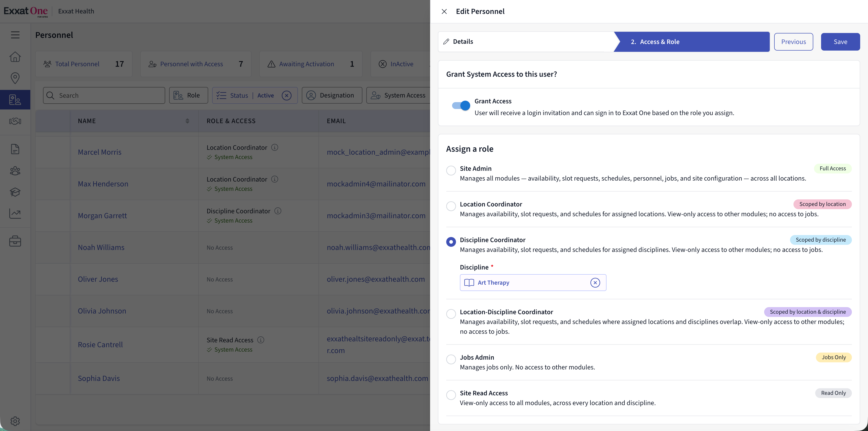Click the 'Scoped by discipline' badge
The height and width of the screenshot is (431, 868).
(821, 240)
